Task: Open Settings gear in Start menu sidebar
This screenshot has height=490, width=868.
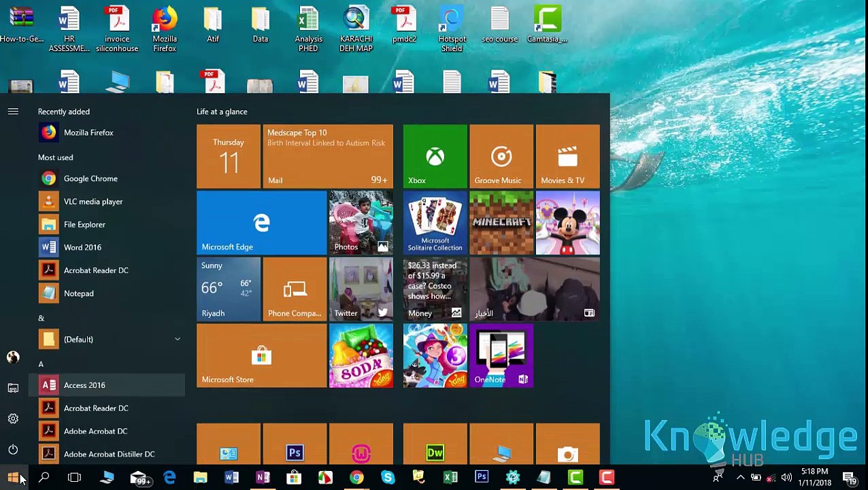Action: [x=13, y=419]
